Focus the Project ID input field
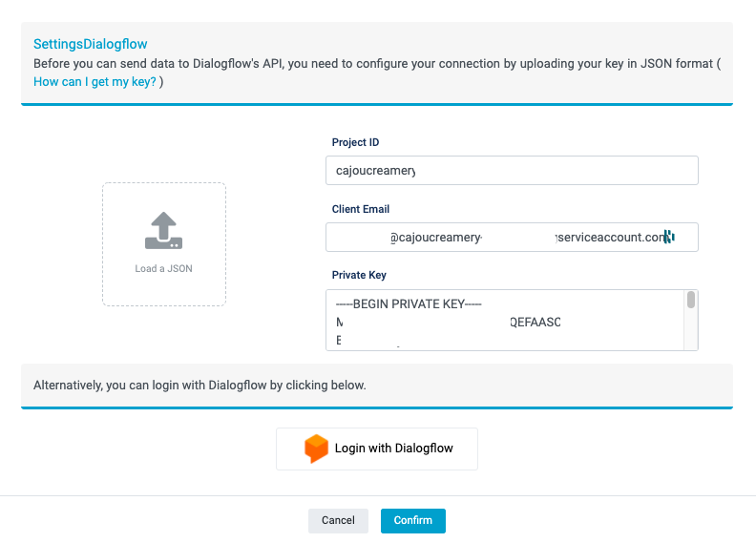 (x=512, y=170)
